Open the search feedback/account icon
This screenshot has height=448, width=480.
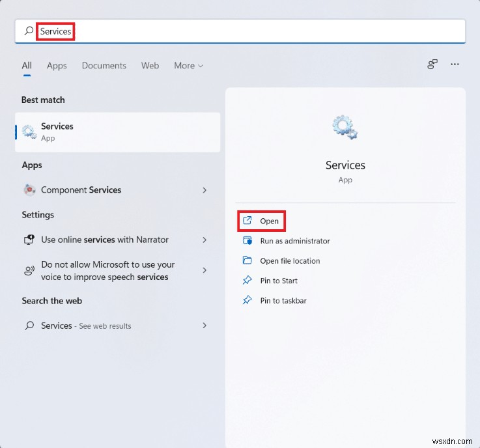coord(432,64)
